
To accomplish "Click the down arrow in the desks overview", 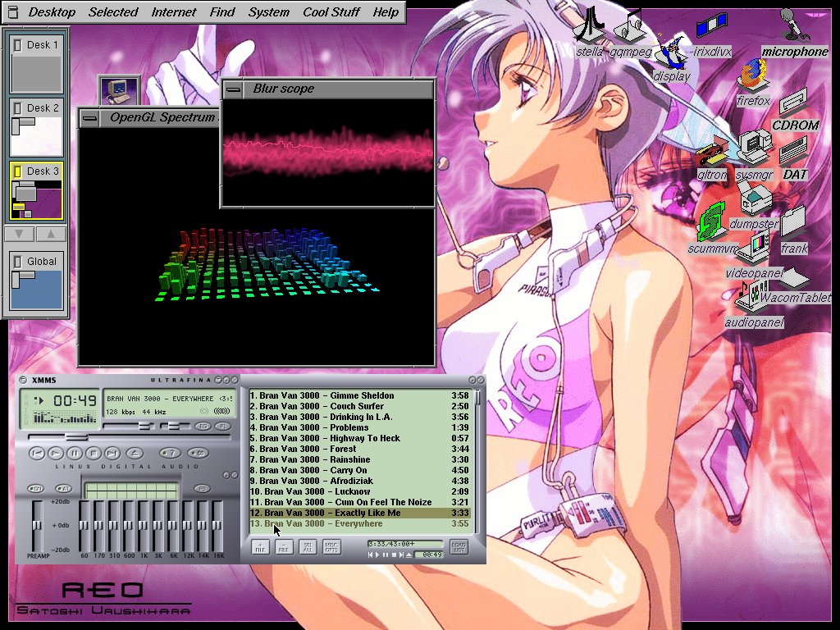I will coord(20,234).
